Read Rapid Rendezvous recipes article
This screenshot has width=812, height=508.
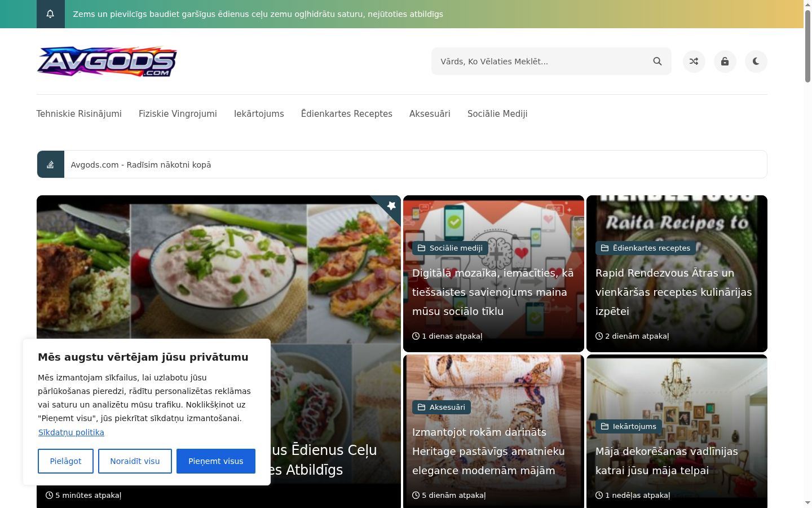tap(674, 292)
